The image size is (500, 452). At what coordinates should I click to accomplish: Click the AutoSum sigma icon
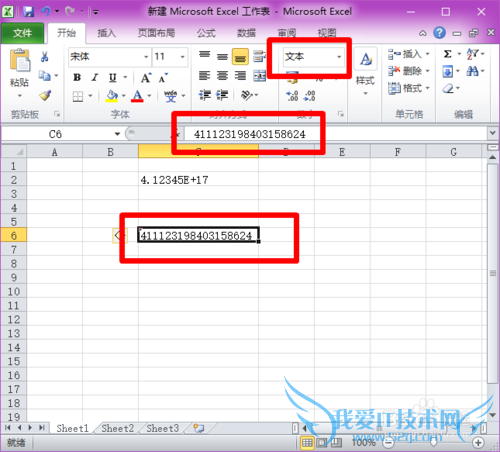448,54
